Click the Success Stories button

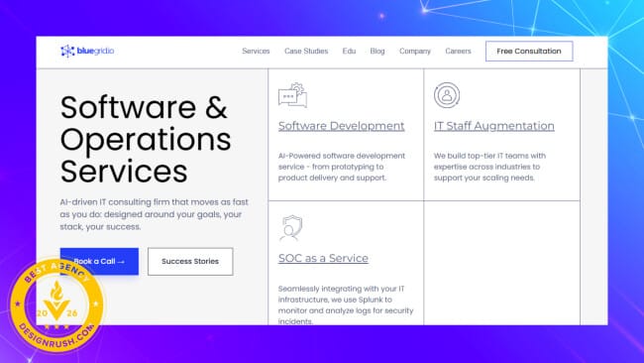190,261
